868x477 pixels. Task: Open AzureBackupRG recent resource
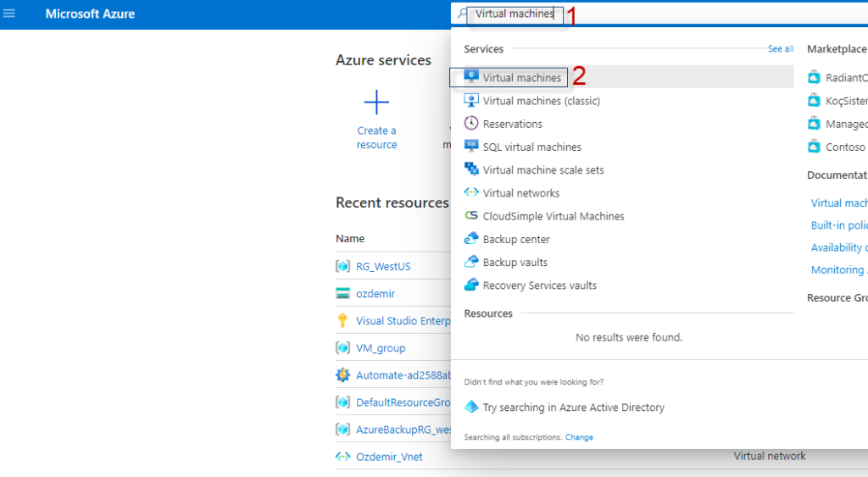403,430
